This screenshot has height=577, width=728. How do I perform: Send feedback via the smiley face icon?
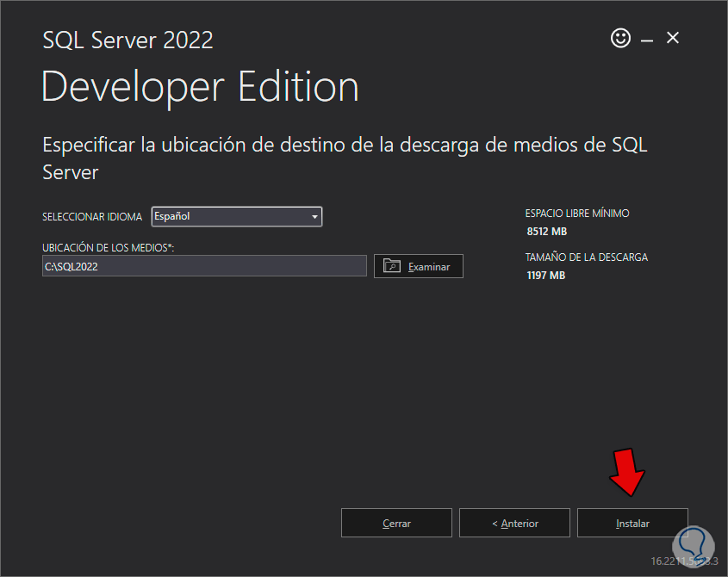(620, 38)
